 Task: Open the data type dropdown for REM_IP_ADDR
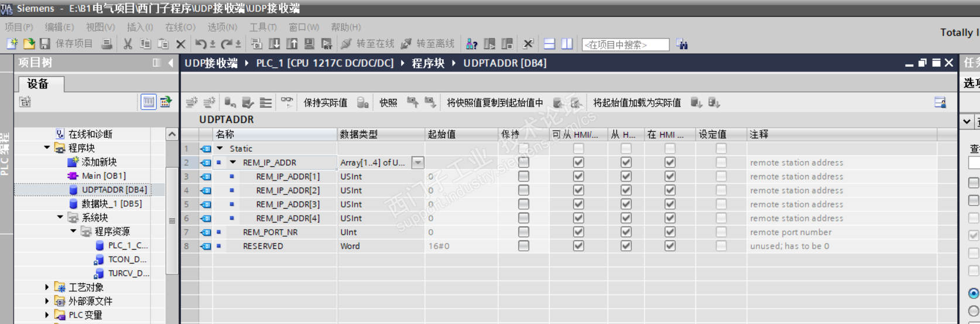tap(417, 162)
